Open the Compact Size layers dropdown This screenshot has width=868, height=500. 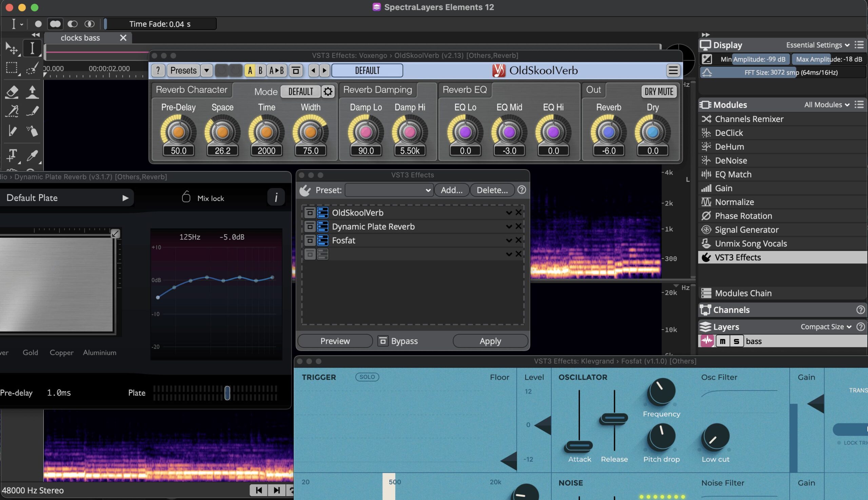point(826,327)
